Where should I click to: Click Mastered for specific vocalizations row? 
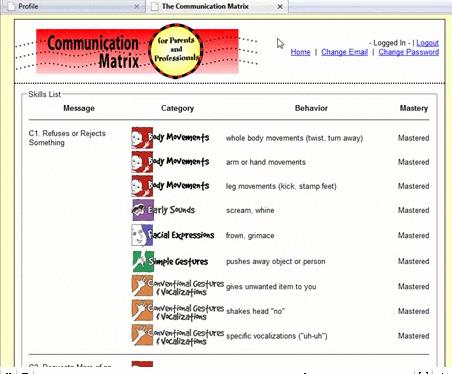pyautogui.click(x=413, y=336)
